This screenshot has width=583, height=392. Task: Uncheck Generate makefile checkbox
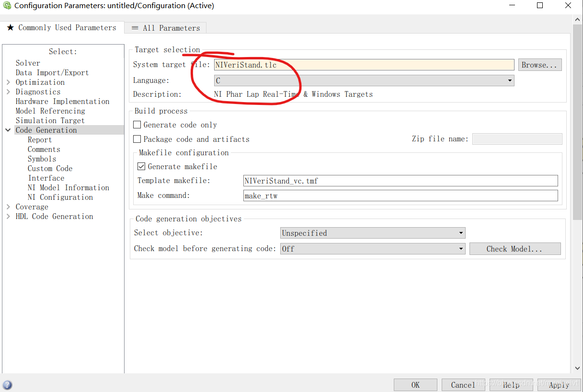pyautogui.click(x=141, y=166)
